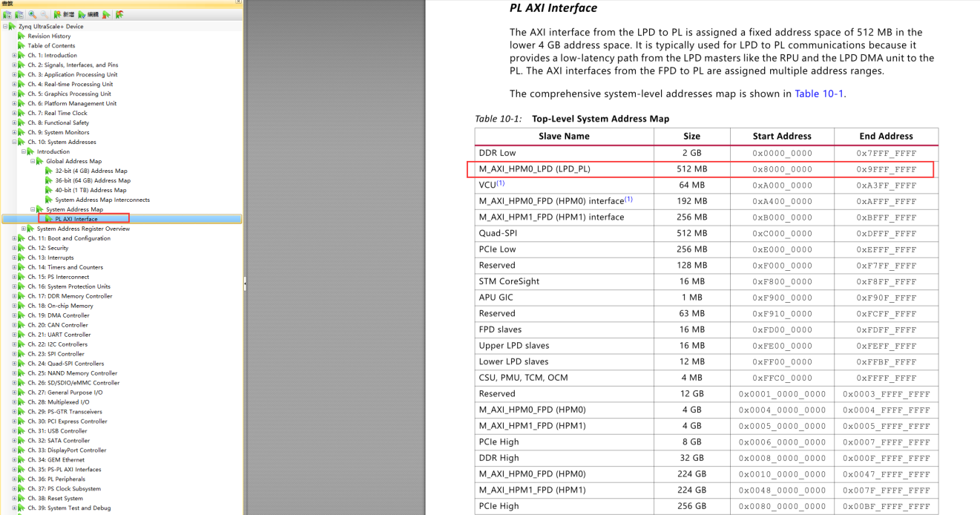Open the Table of Contents bookmark
Screen dimensions: 980x515
click(x=52, y=45)
